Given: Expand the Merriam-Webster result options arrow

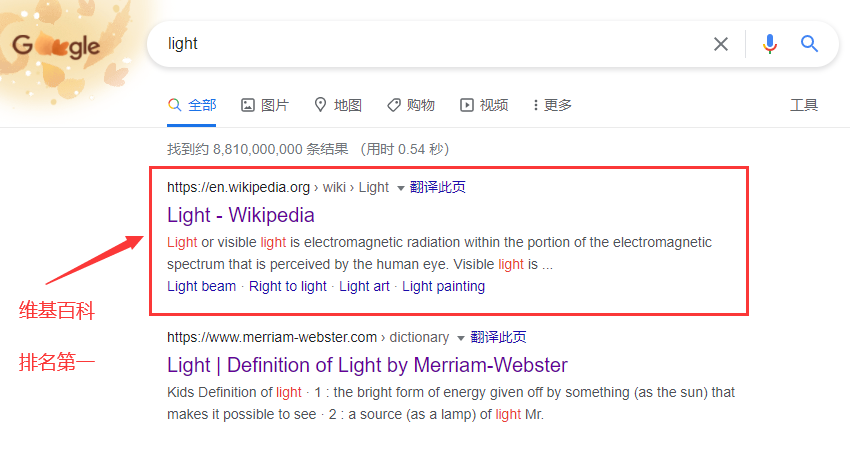Looking at the screenshot, I should [x=461, y=337].
